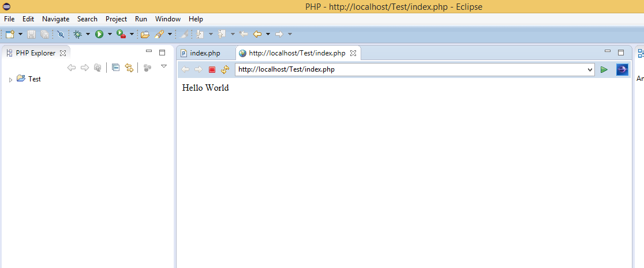Open the Run menu

(x=141, y=19)
